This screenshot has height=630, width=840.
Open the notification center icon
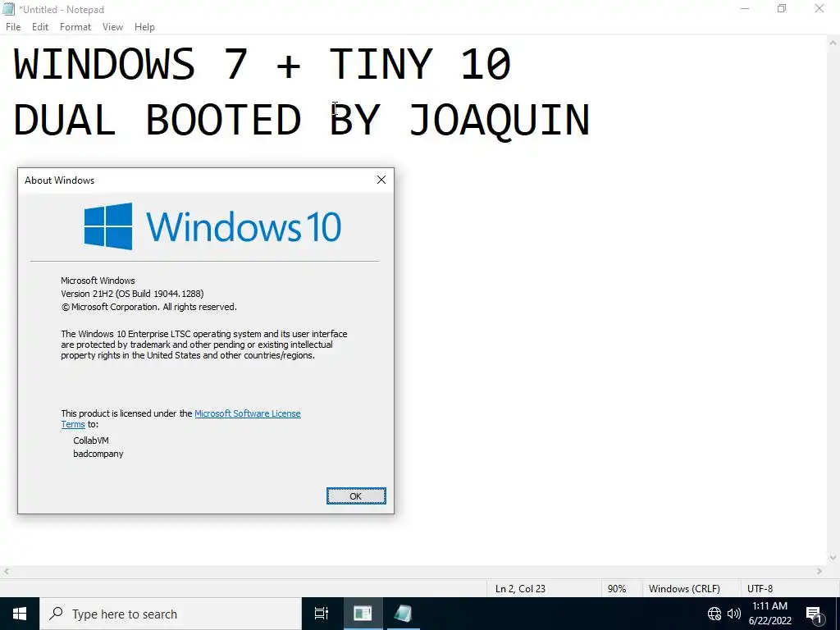tap(814, 614)
